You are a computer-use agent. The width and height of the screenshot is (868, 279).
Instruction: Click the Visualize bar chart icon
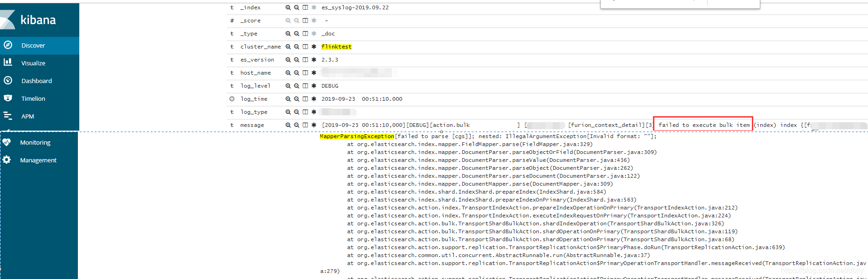(8, 62)
